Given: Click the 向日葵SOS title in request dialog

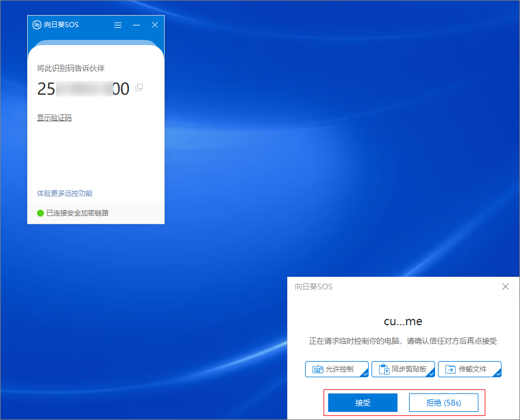Looking at the screenshot, I should (x=314, y=287).
